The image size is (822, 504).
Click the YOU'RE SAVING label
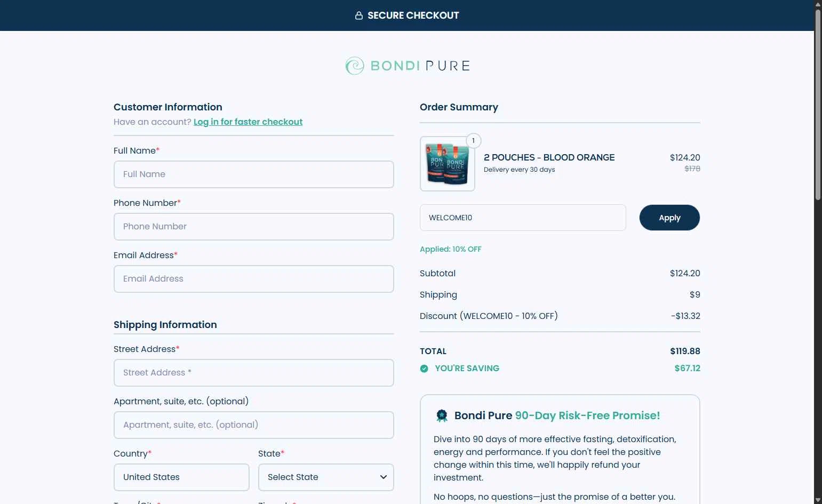(x=467, y=368)
